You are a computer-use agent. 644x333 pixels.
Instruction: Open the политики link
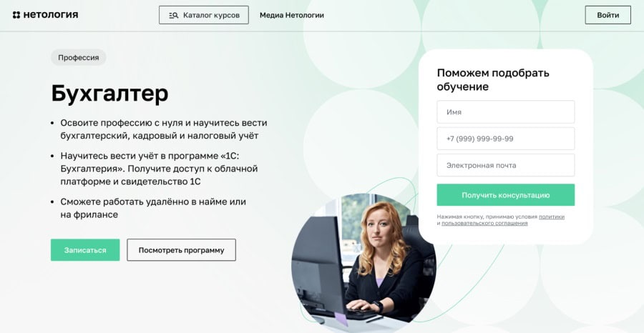pos(552,217)
